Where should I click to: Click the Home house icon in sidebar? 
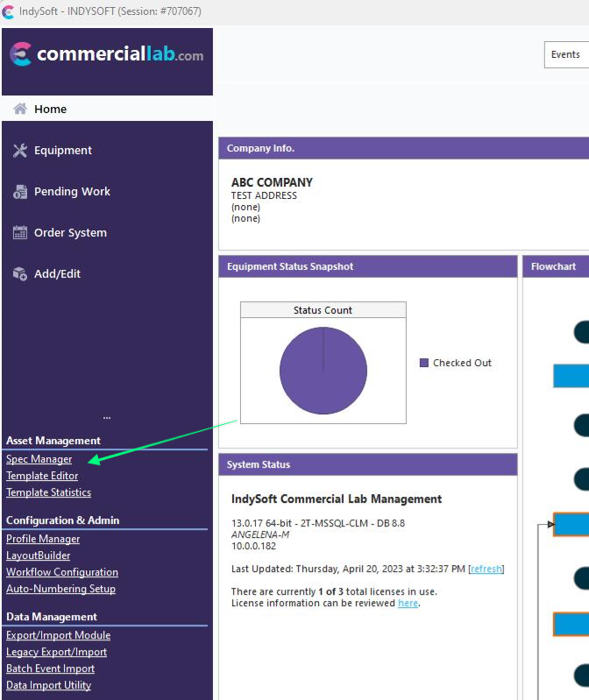pyautogui.click(x=20, y=110)
